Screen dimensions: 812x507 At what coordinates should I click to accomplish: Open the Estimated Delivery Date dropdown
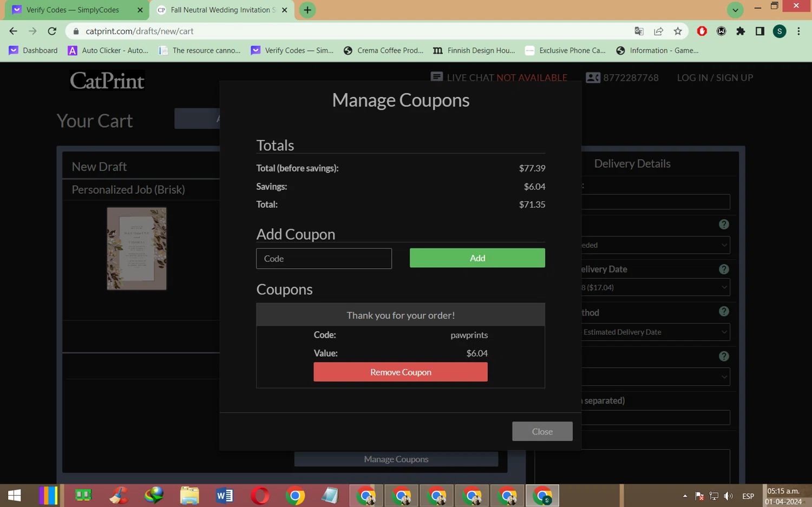(x=656, y=332)
